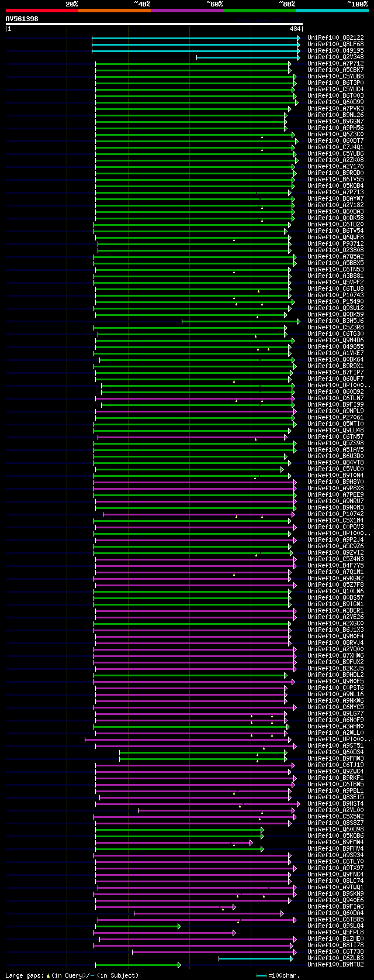The image size is (374, 980).
Task: Select the UniRef100_A3B881 label
Action: point(335,276)
